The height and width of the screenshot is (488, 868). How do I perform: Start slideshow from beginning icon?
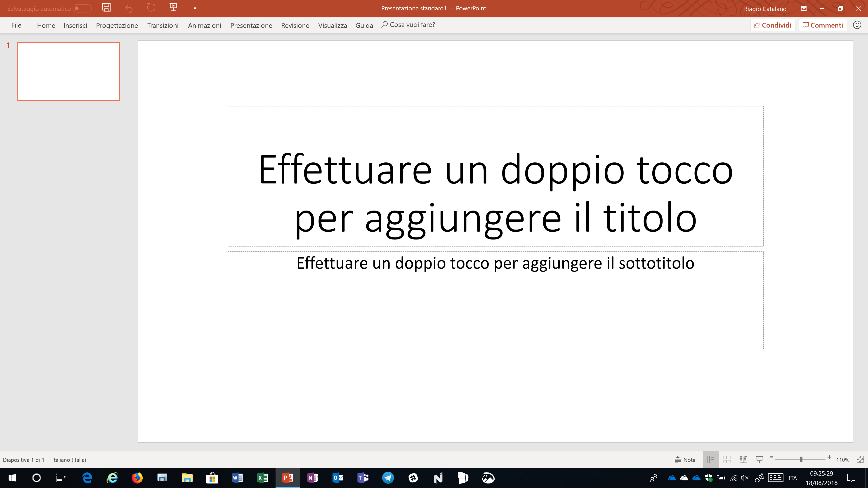[173, 7]
